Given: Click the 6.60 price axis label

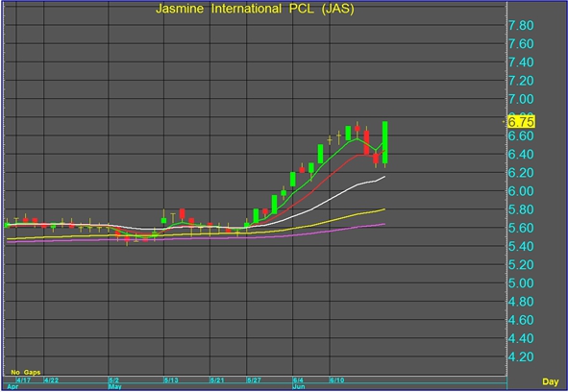Looking at the screenshot, I should [x=521, y=135].
